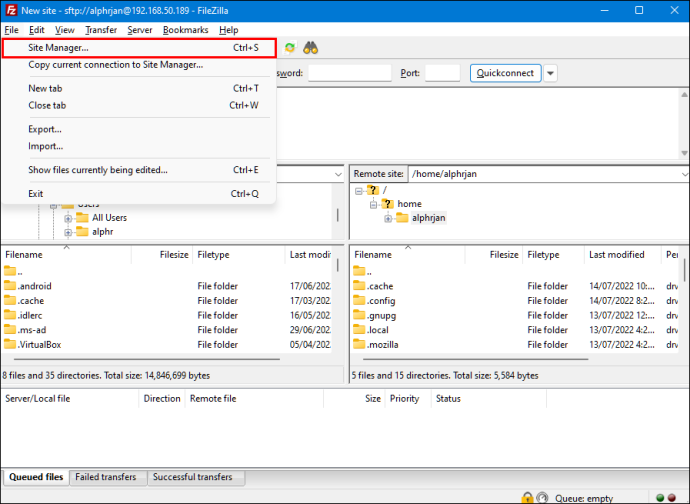This screenshot has height=504, width=690.
Task: Click the remote file list horizontal scrollbar
Action: 475,359
